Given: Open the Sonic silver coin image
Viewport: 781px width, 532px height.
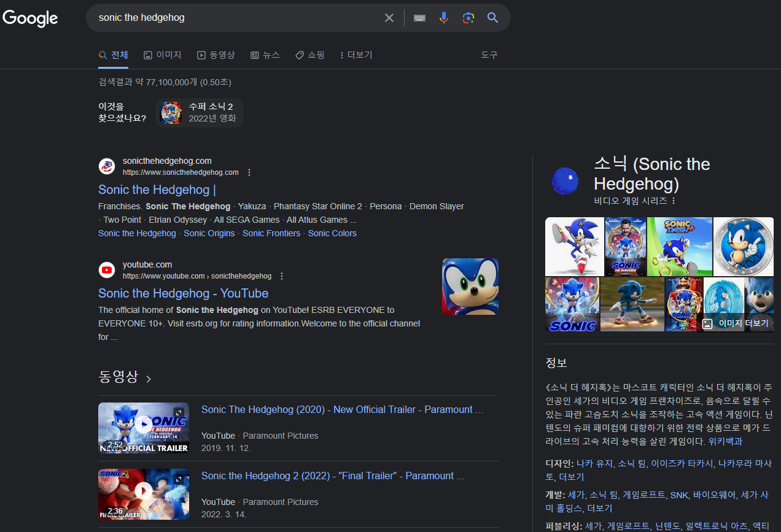Looking at the screenshot, I should 744,247.
